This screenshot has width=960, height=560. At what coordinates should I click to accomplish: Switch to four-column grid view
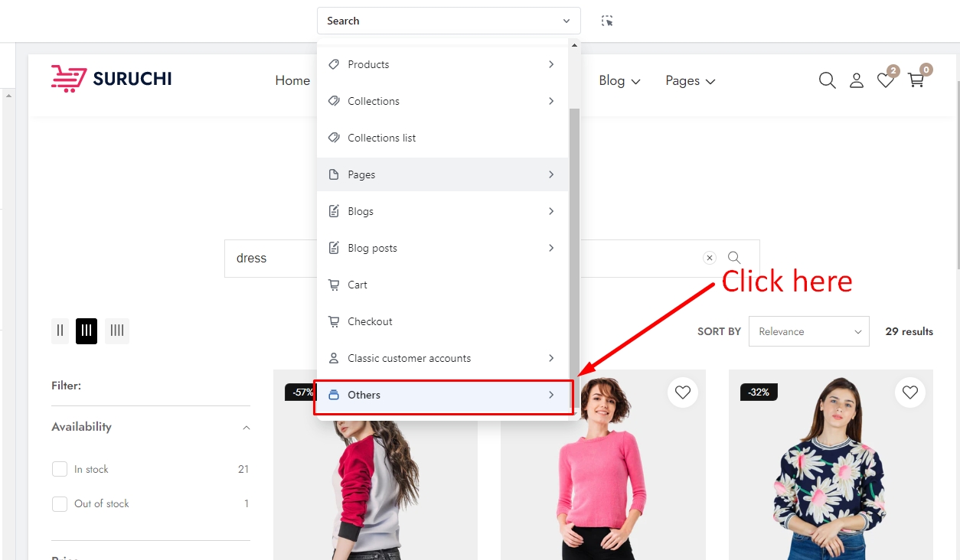click(x=117, y=330)
